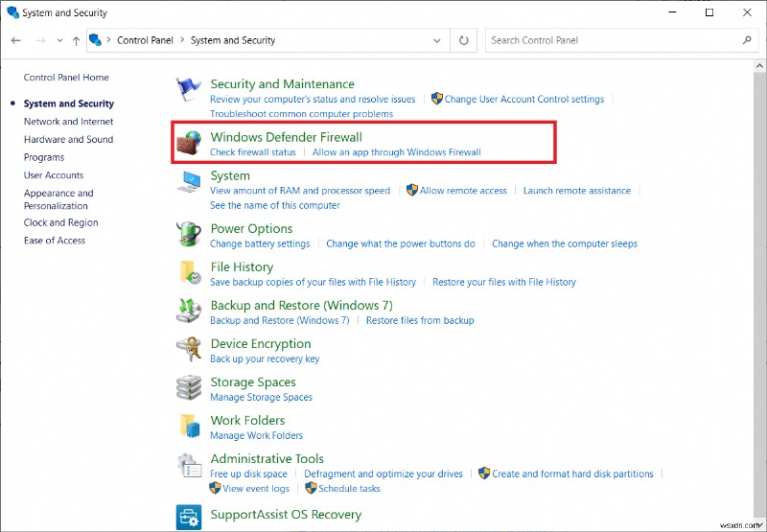Screen dimensions: 767x532
Task: Expand the chevron before Control Panel breadcrumb
Action: click(x=108, y=40)
